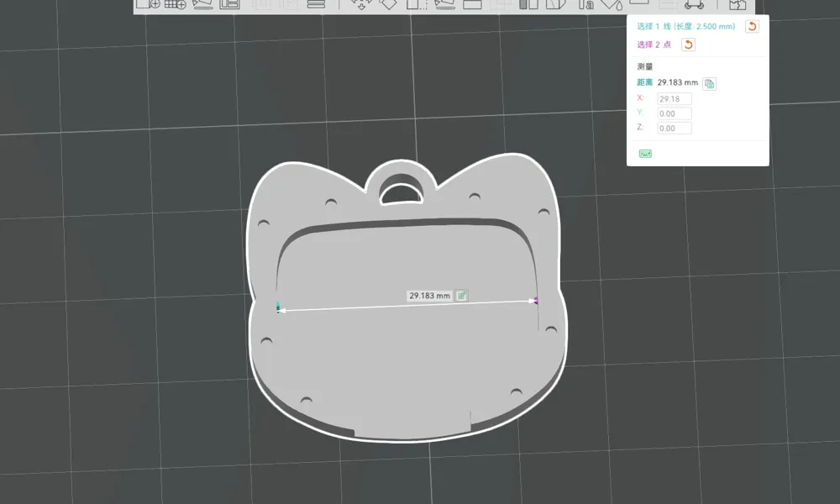Click the keyring loop hole atop the cat model
The height and width of the screenshot is (504, 840).
pyautogui.click(x=402, y=194)
